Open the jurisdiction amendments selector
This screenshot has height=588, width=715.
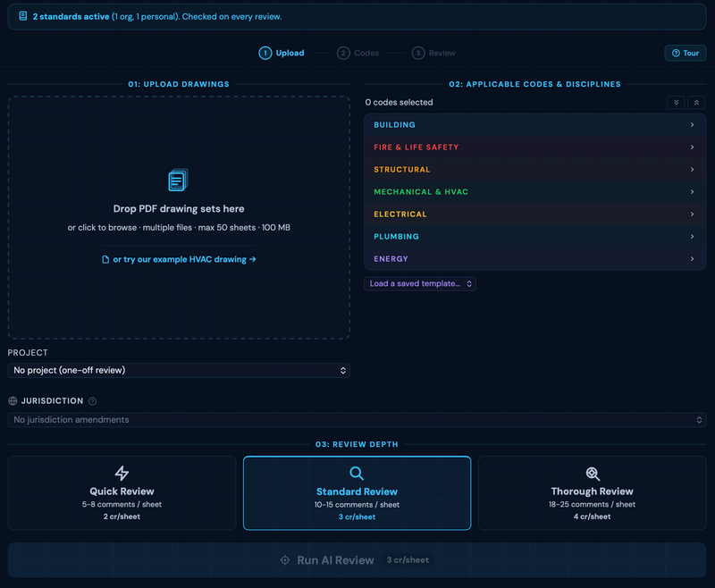357,420
